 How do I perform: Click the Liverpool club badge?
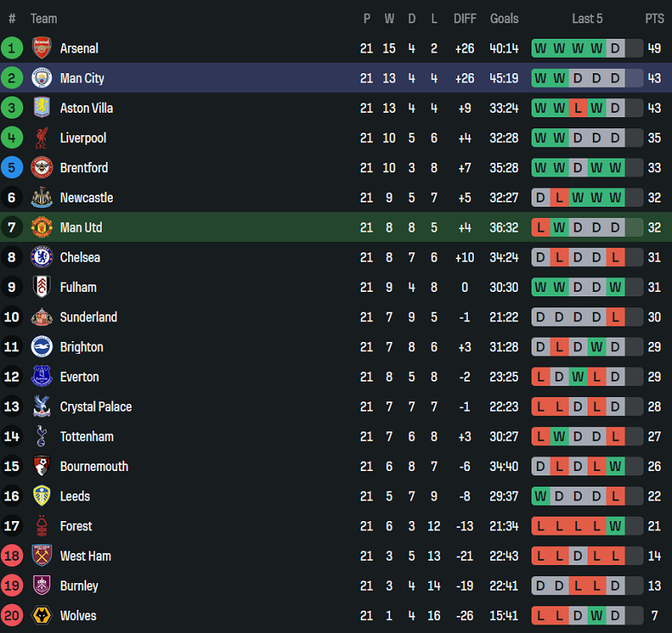click(x=41, y=138)
